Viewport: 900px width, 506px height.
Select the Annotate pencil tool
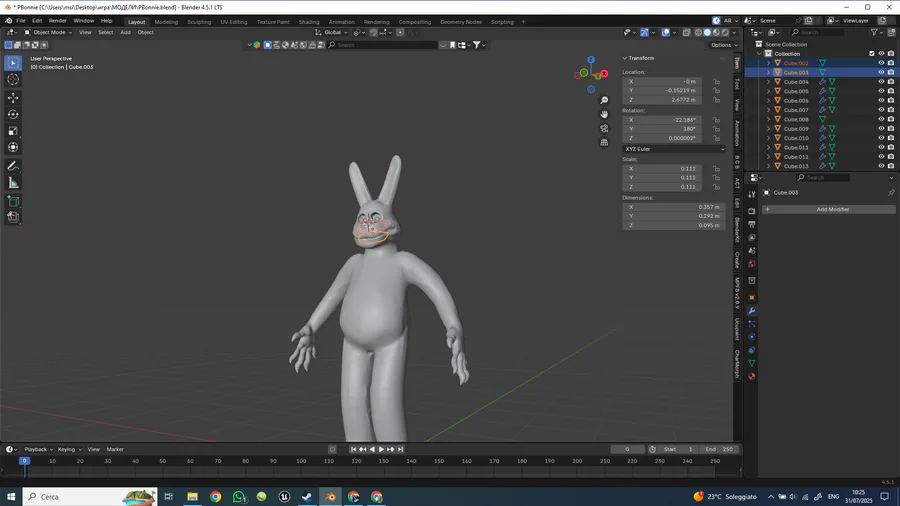(13, 166)
